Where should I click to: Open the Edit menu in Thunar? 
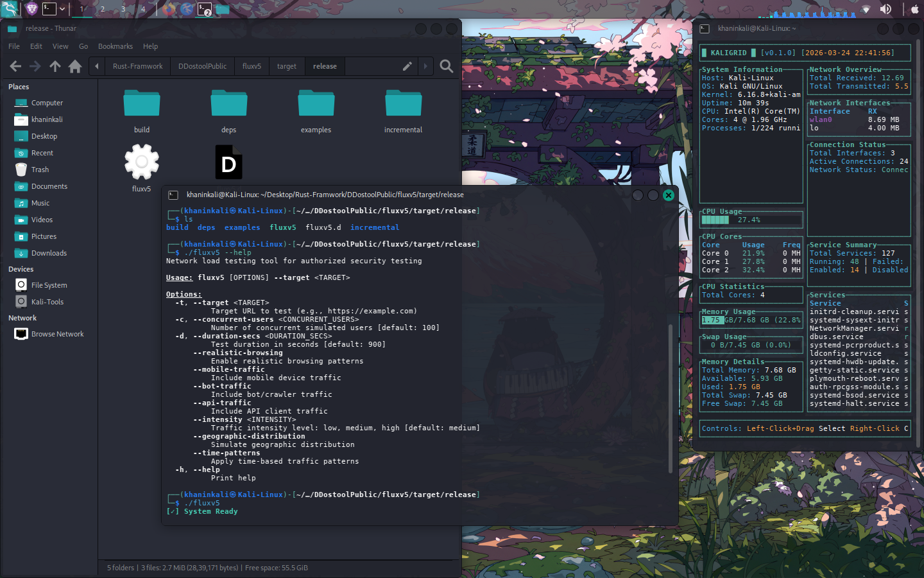click(x=36, y=46)
